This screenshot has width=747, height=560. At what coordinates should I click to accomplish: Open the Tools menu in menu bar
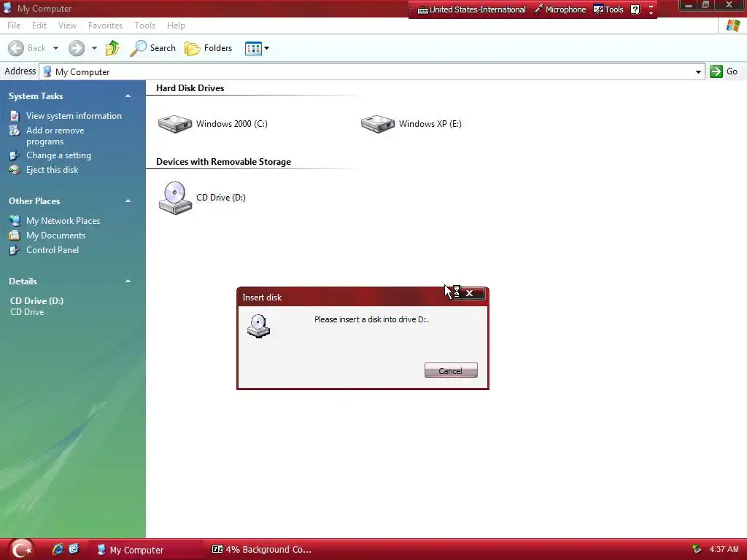coord(145,26)
